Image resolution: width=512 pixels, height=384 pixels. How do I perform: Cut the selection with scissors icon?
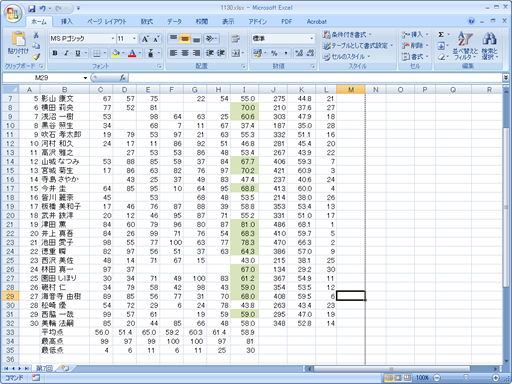[x=36, y=35]
